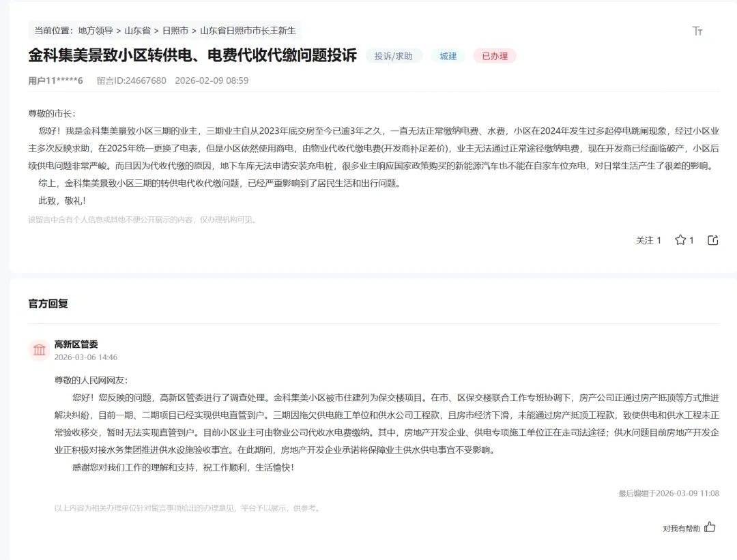Click 最后编辑于2026-03-09 11:08 text
The width and height of the screenshot is (737, 560).
(x=668, y=493)
